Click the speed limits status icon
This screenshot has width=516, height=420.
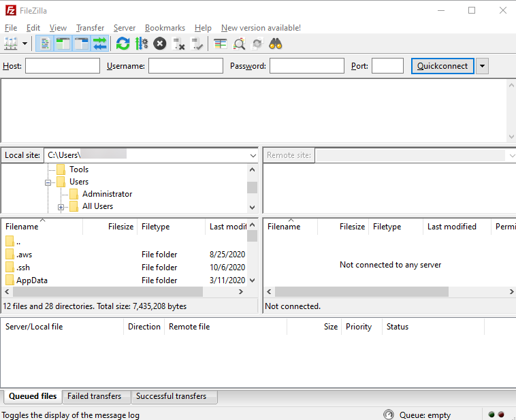point(388,415)
